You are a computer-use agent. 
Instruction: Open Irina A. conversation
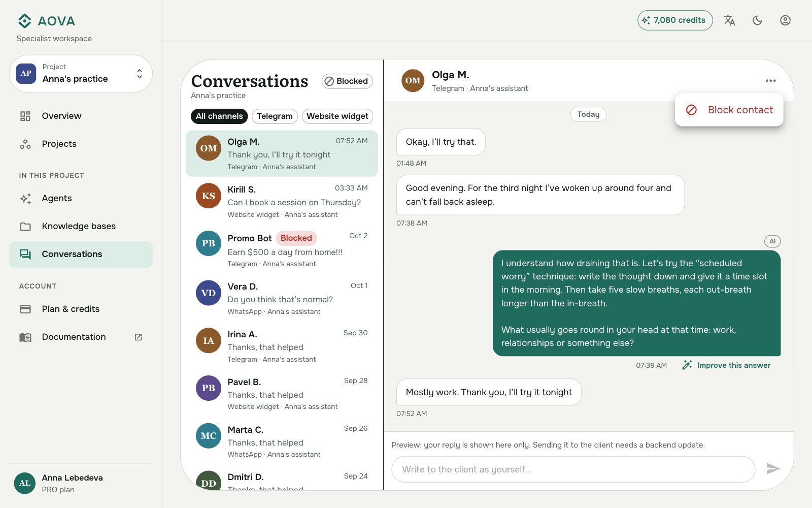point(282,346)
